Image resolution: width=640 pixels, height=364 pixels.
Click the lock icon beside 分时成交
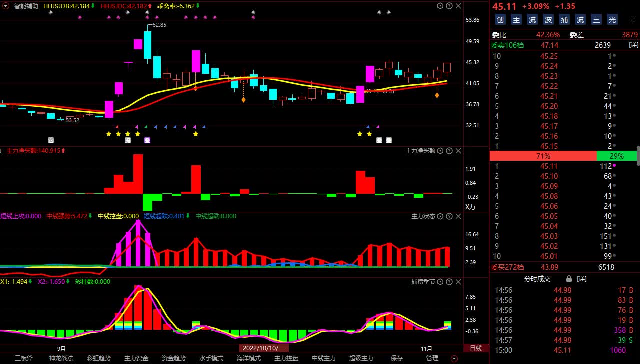tap(569, 279)
